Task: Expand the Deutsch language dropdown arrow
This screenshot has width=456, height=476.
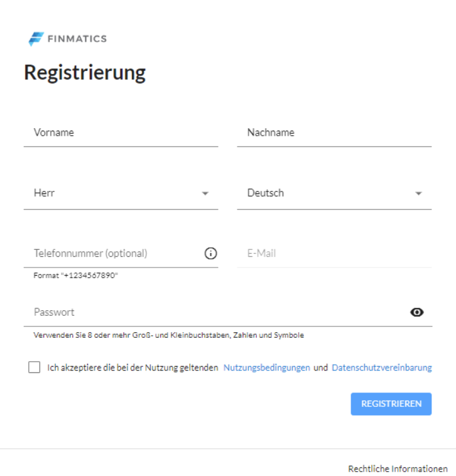Action: coord(419,193)
